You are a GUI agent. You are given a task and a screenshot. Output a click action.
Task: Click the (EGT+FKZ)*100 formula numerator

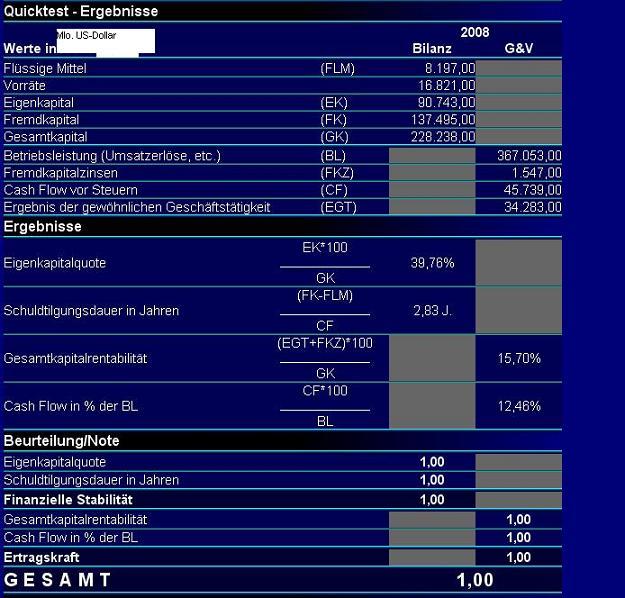325,343
